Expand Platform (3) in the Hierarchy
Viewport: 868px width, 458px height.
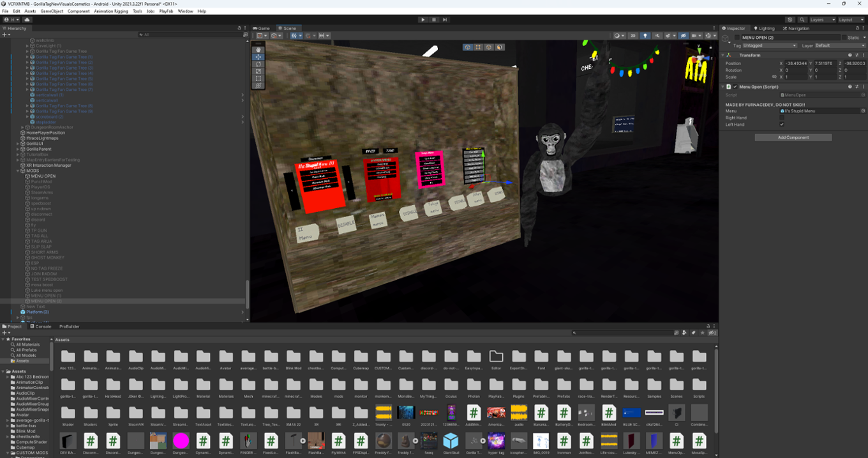point(17,312)
